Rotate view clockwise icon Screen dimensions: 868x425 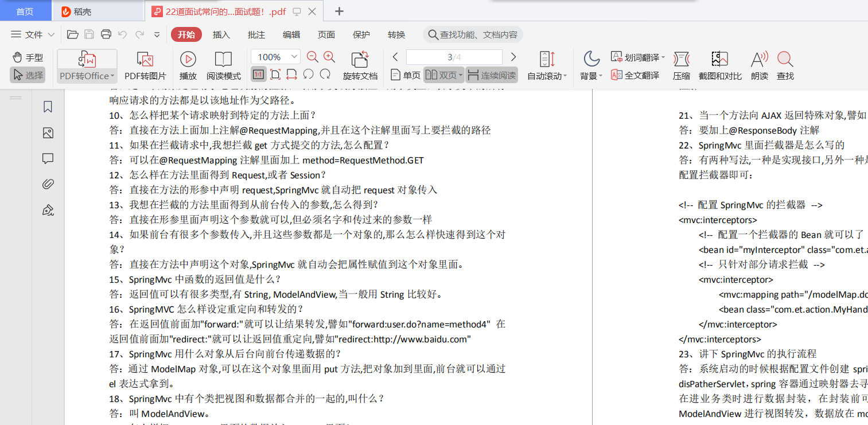(325, 74)
